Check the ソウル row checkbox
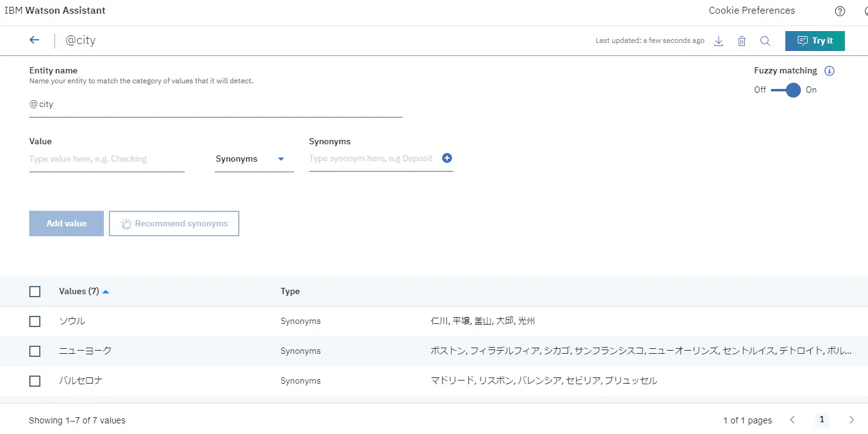This screenshot has height=434, width=868. coord(35,321)
